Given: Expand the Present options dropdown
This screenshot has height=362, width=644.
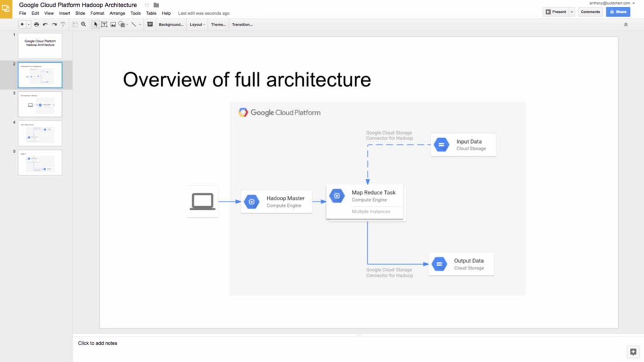Looking at the screenshot, I should [572, 12].
